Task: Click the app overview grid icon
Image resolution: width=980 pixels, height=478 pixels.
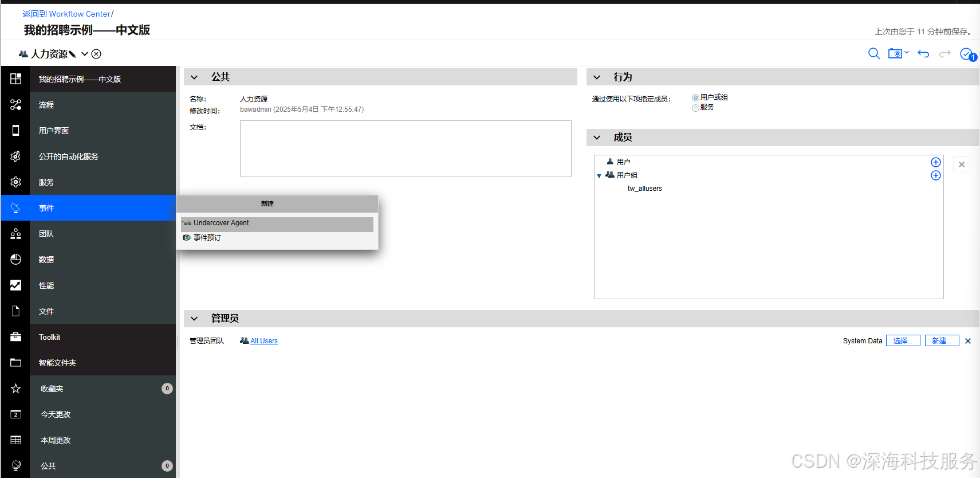Action: coord(15,79)
